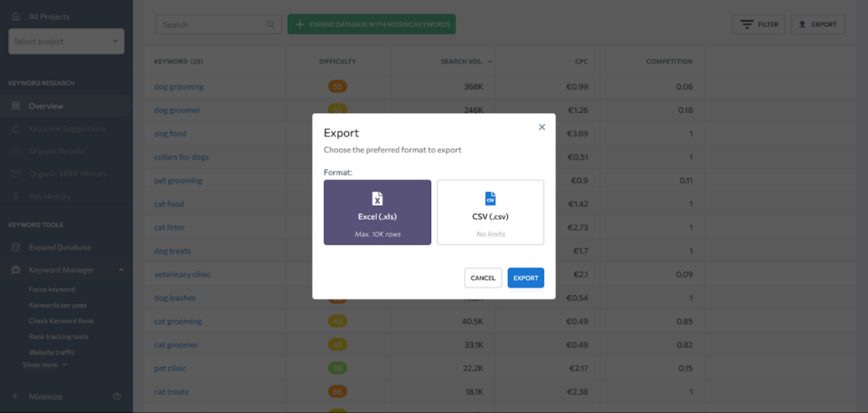The image size is (868, 413).
Task: Click the All Projects home icon
Action: coord(16,16)
